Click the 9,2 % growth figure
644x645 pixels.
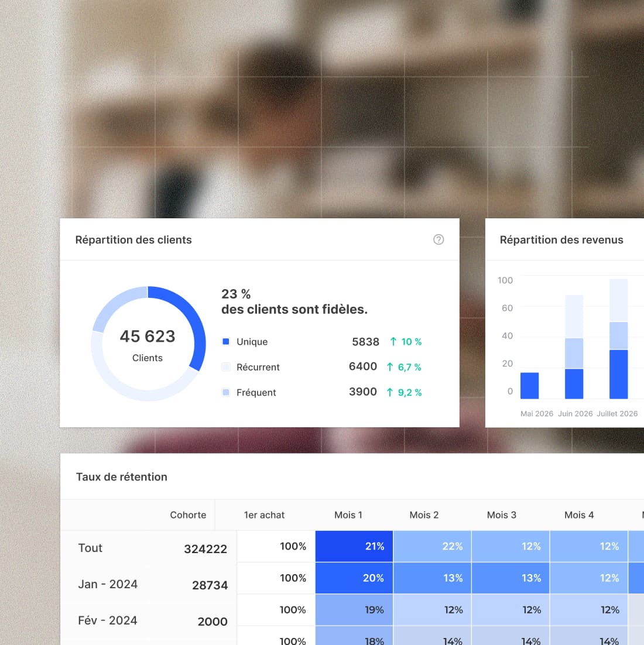coord(409,392)
